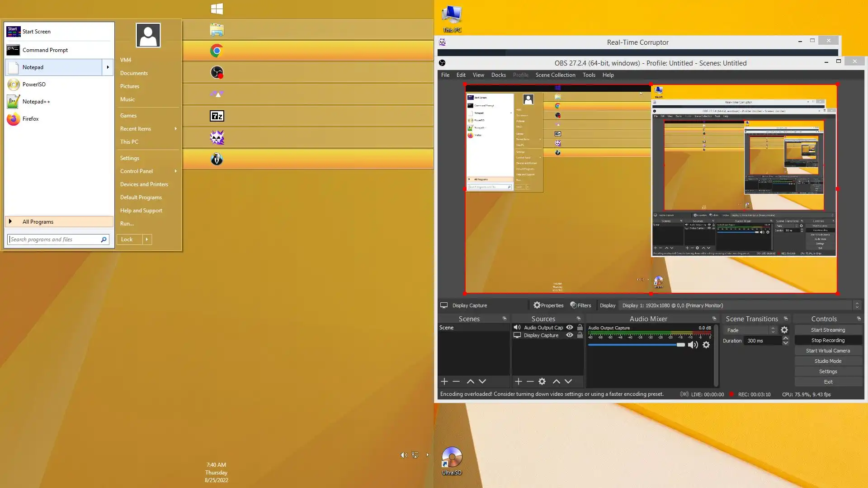Lock the Audio Output Capture source
This screenshot has width=868, height=488.
point(580,328)
